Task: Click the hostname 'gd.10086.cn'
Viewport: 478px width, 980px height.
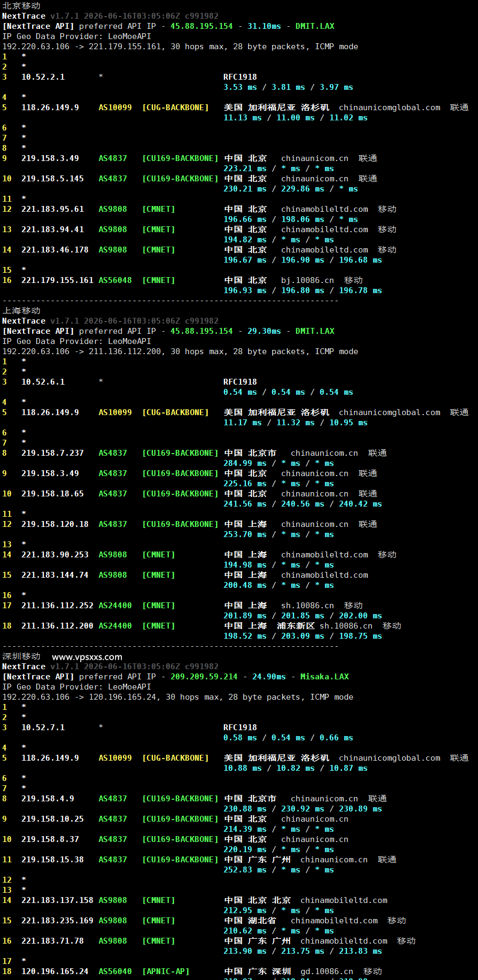Action: [327, 971]
